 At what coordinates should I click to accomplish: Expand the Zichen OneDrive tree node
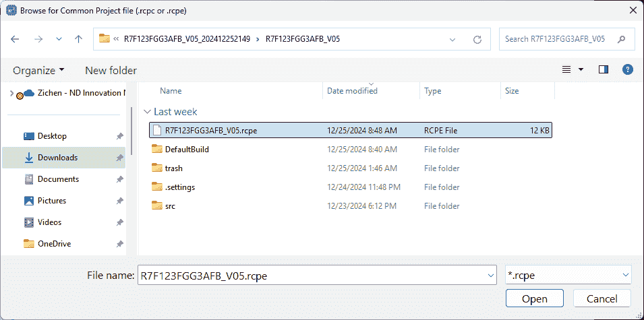(11, 94)
